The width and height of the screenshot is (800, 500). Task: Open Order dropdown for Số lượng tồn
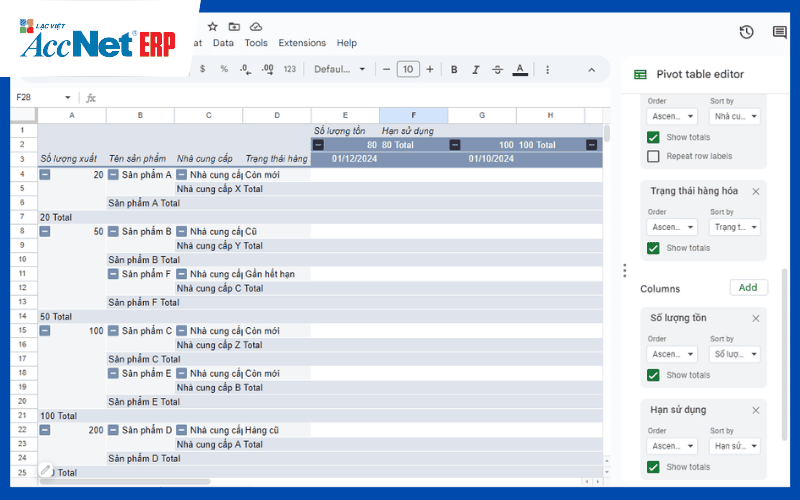(672, 354)
